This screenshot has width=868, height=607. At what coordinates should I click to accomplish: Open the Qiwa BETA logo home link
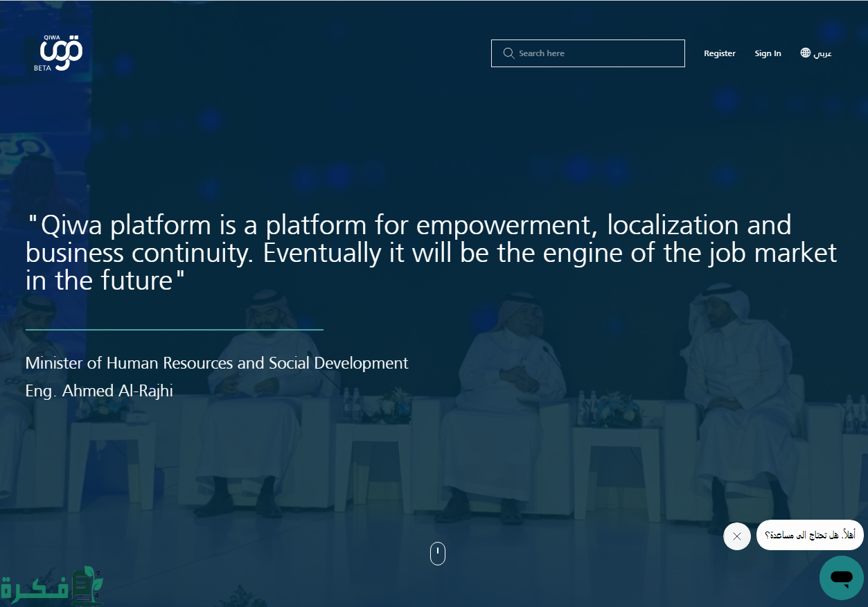pyautogui.click(x=58, y=53)
